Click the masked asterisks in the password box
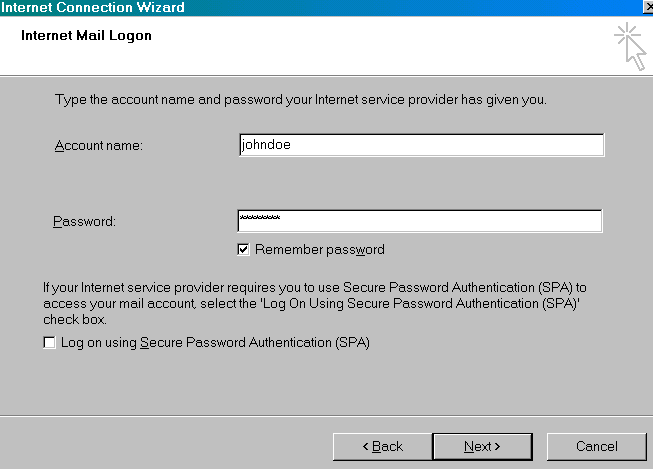This screenshot has height=469, width=653. 260,217
